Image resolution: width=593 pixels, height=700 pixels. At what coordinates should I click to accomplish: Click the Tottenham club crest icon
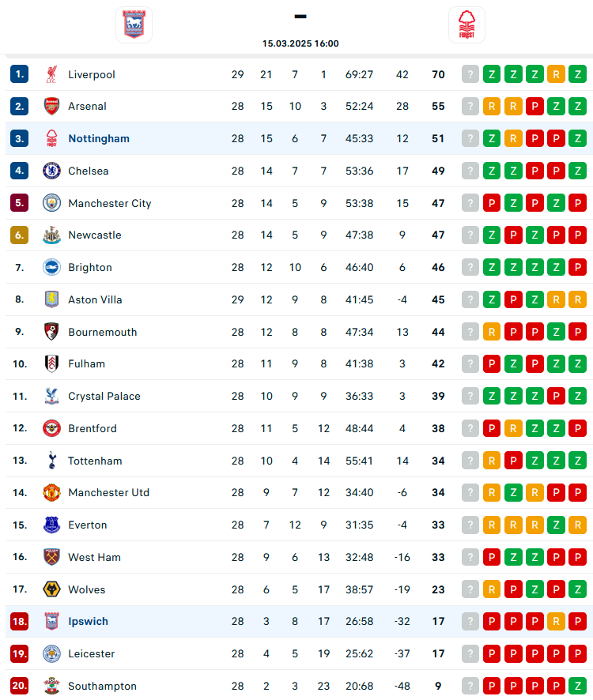point(51,461)
